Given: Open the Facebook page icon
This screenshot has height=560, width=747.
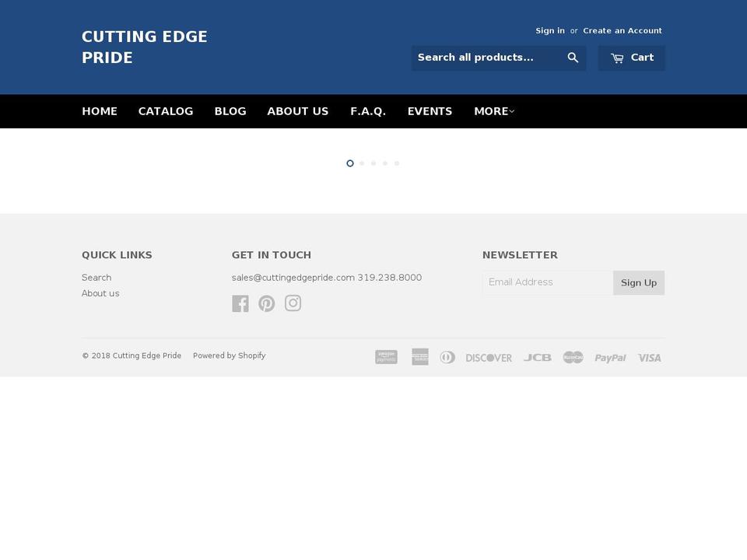Looking at the screenshot, I should pos(240,303).
